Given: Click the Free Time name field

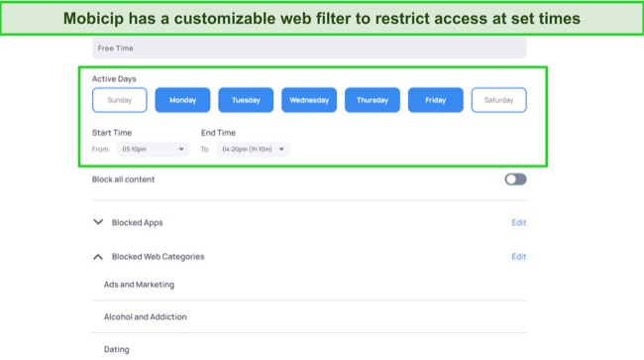Looking at the screenshot, I should (309, 48).
